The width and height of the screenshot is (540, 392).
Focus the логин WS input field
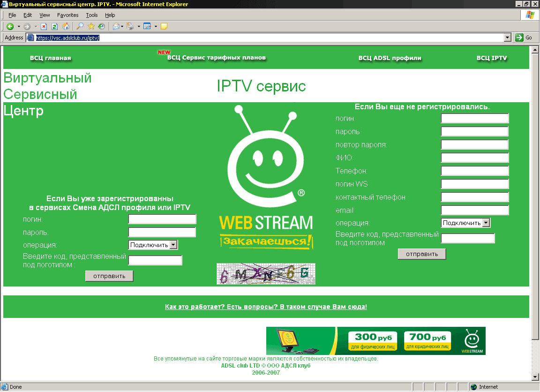click(x=475, y=184)
